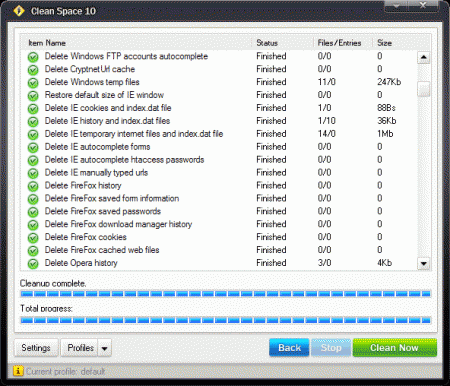This screenshot has width=450, height=386.
Task: Click the 11/0 files/entries value
Action: (327, 82)
